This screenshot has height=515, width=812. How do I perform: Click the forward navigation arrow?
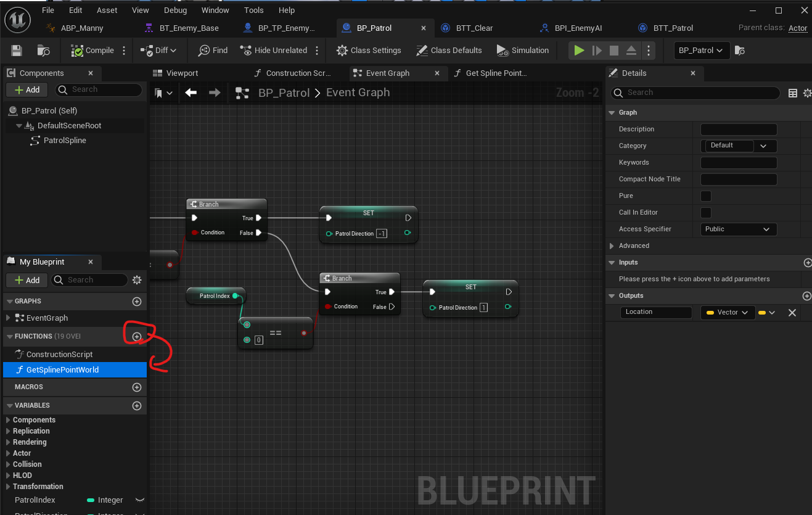click(215, 93)
